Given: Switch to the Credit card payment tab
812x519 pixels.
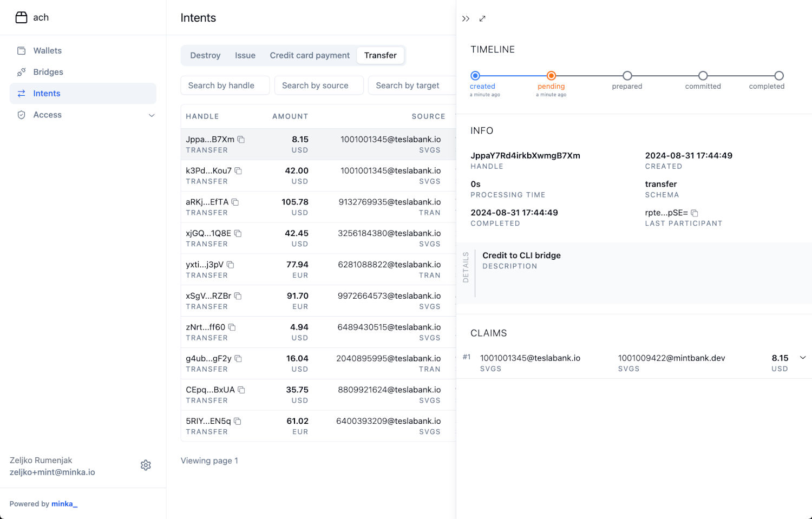Looking at the screenshot, I should [310, 55].
